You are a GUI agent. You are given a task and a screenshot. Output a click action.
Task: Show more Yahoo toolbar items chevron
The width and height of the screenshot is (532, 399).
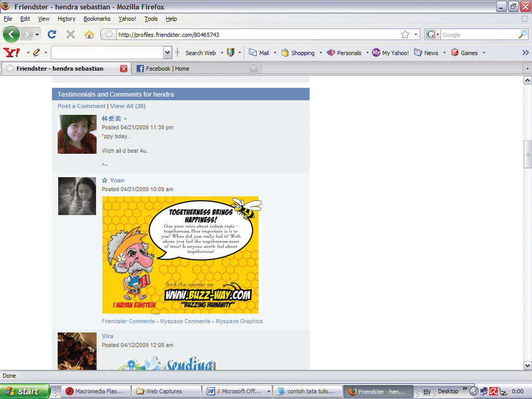click(x=525, y=52)
